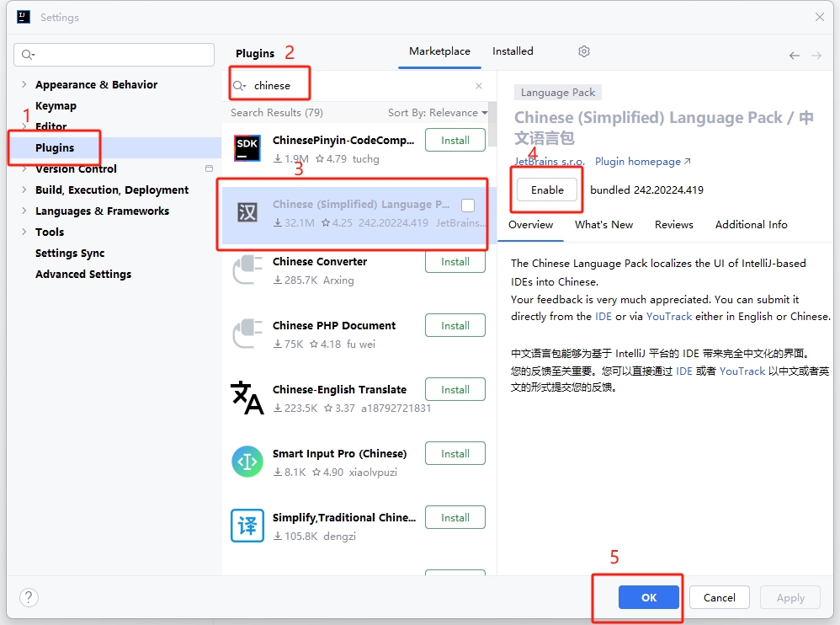Follow the YouTrack link in English description
Image resolution: width=840 pixels, height=625 pixels.
(669, 316)
